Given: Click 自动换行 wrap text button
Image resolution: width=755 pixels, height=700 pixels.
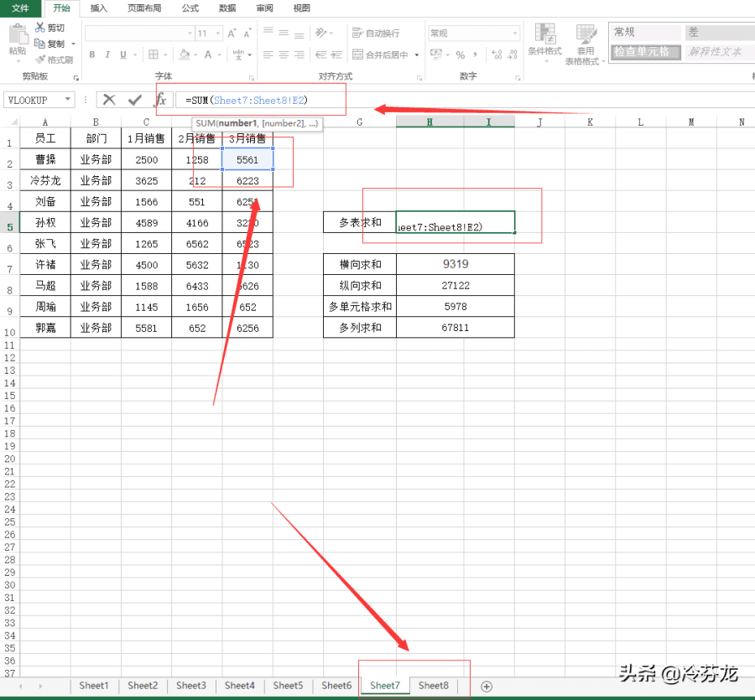Looking at the screenshot, I should tap(376, 34).
